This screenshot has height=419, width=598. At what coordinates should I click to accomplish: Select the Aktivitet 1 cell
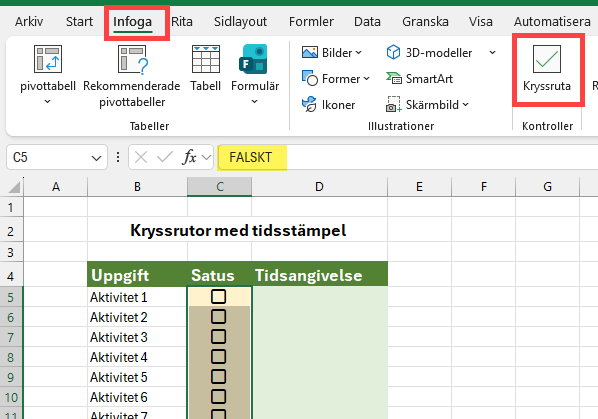pos(137,297)
